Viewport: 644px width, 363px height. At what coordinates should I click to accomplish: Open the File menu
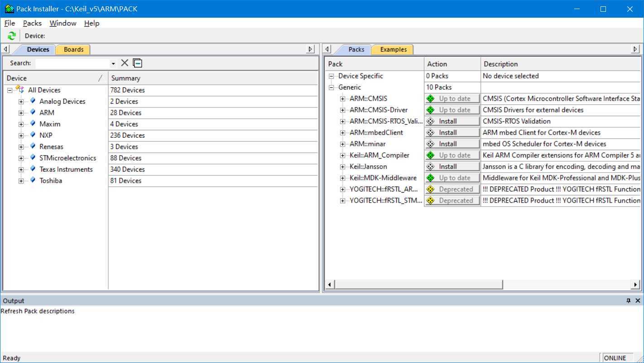(10, 23)
